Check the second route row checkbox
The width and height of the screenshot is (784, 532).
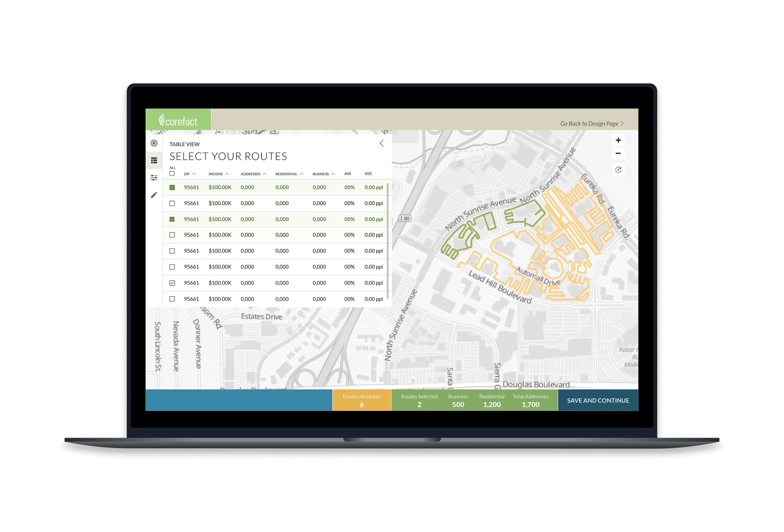pyautogui.click(x=172, y=203)
